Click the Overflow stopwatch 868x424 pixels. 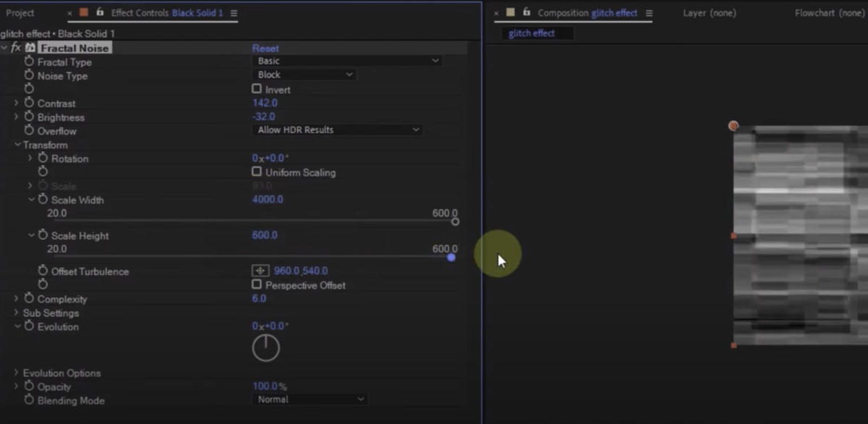pyautogui.click(x=29, y=130)
